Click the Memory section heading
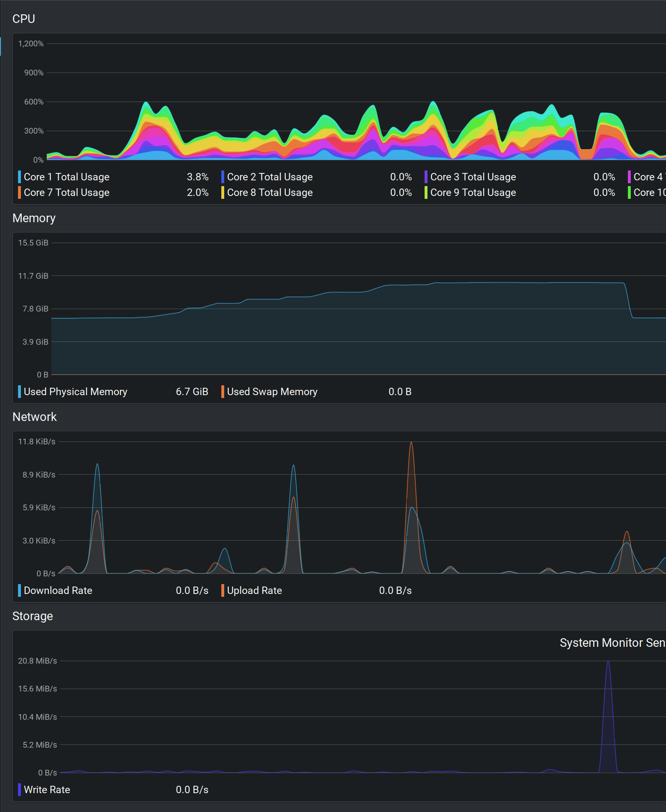The image size is (666, 812). tap(34, 218)
